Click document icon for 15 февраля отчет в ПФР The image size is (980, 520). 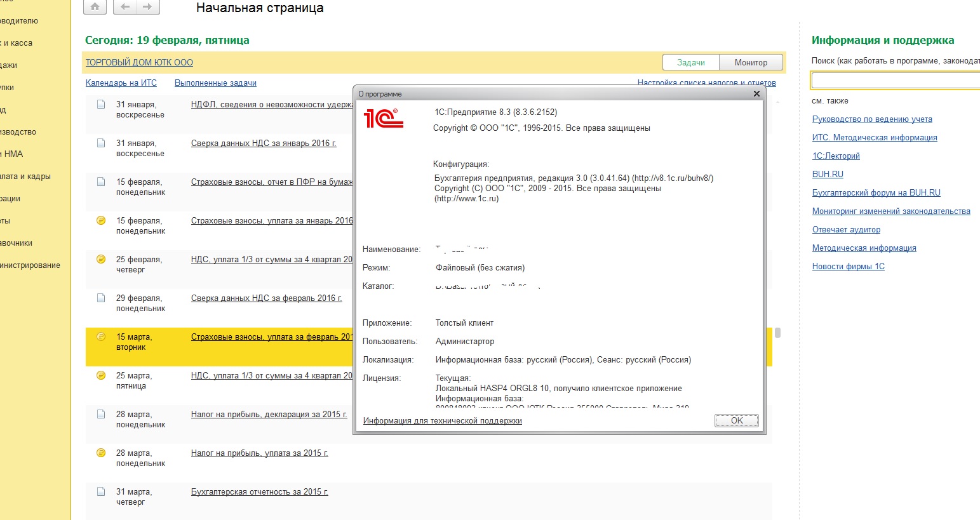point(101,182)
